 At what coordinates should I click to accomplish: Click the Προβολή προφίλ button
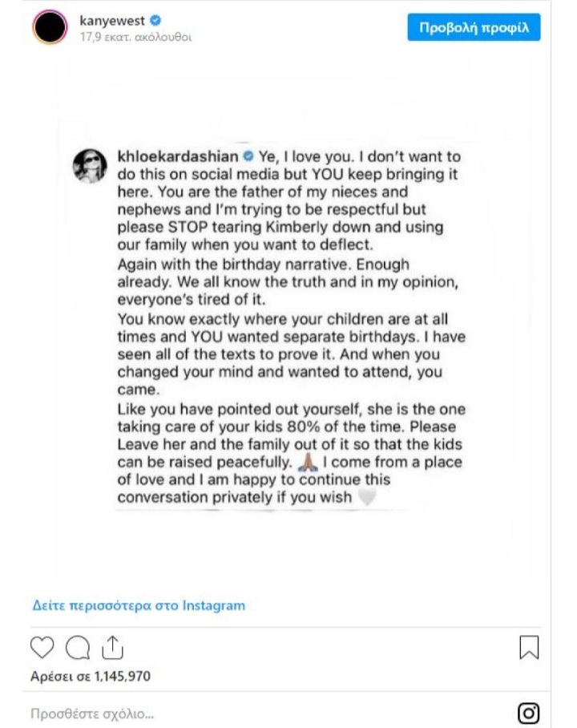[474, 27]
